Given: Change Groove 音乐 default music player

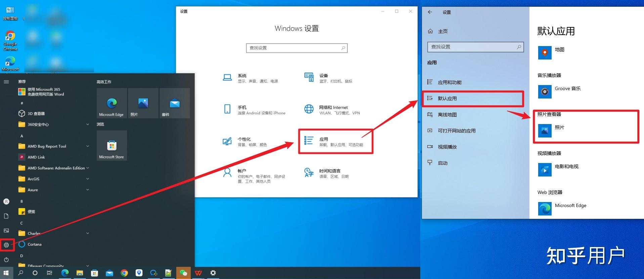Looking at the screenshot, I should coord(560,91).
